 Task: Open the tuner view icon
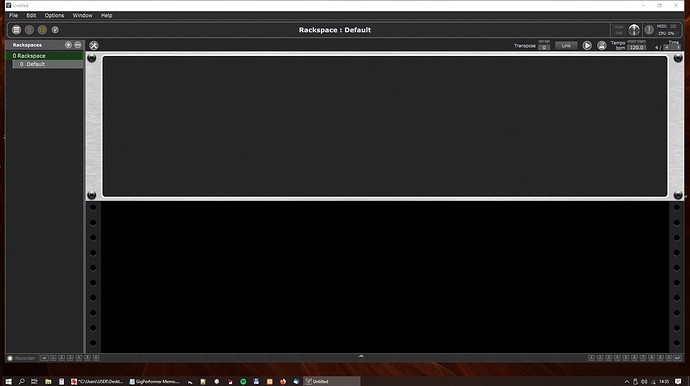click(55, 30)
